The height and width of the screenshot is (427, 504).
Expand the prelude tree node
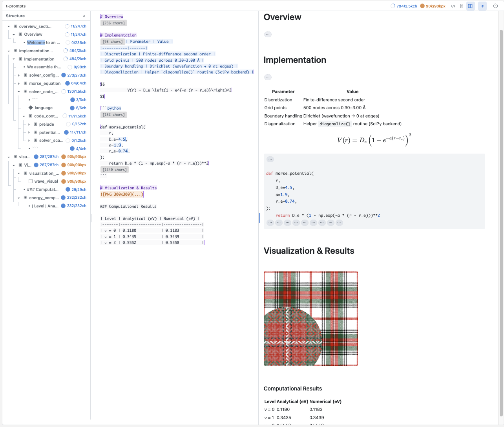pyautogui.click(x=29, y=125)
